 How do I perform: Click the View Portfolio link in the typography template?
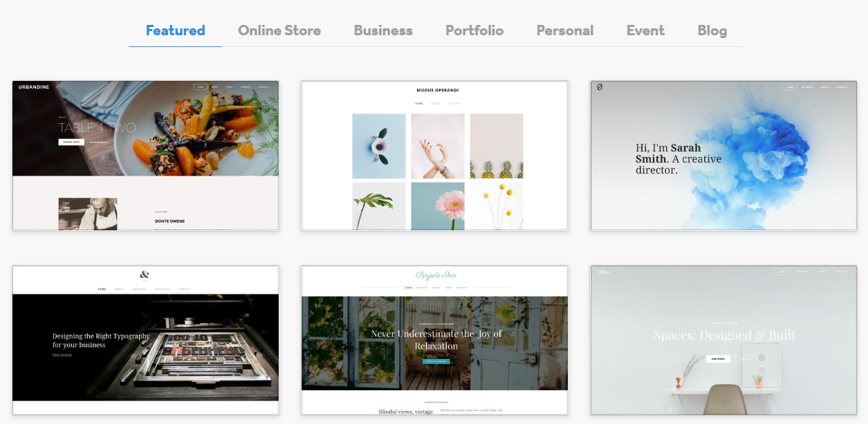coord(62,355)
